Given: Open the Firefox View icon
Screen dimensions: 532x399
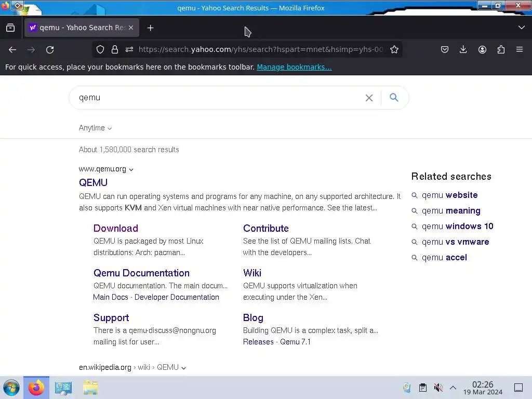Looking at the screenshot, I should coord(10,28).
